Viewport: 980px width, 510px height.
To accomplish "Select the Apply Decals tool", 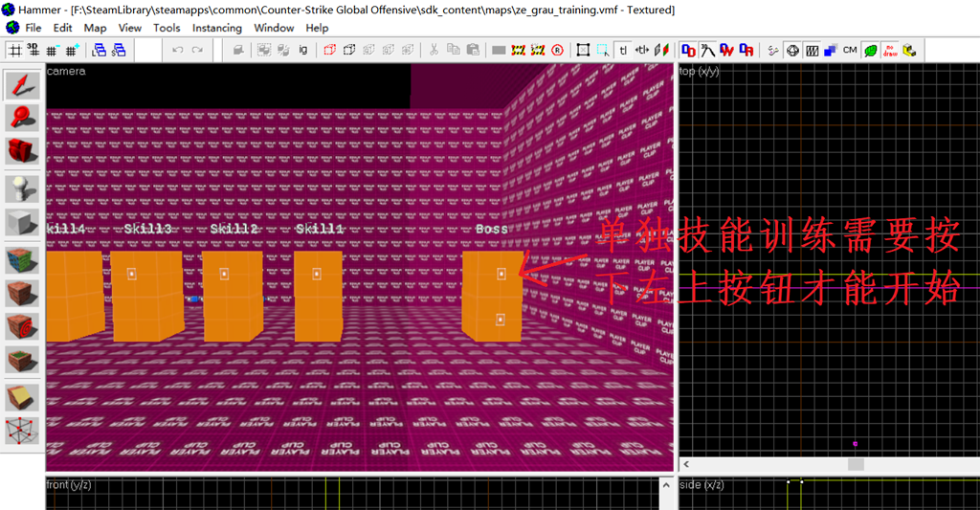I will (x=22, y=326).
